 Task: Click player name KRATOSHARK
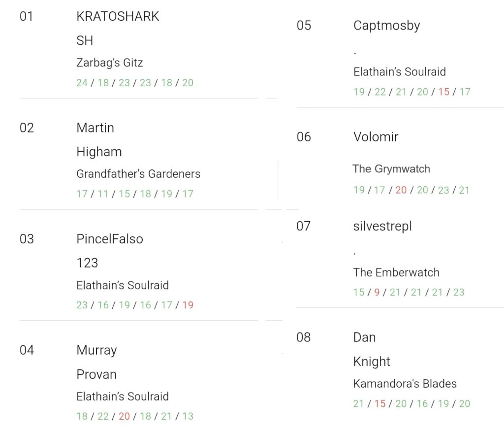(118, 16)
